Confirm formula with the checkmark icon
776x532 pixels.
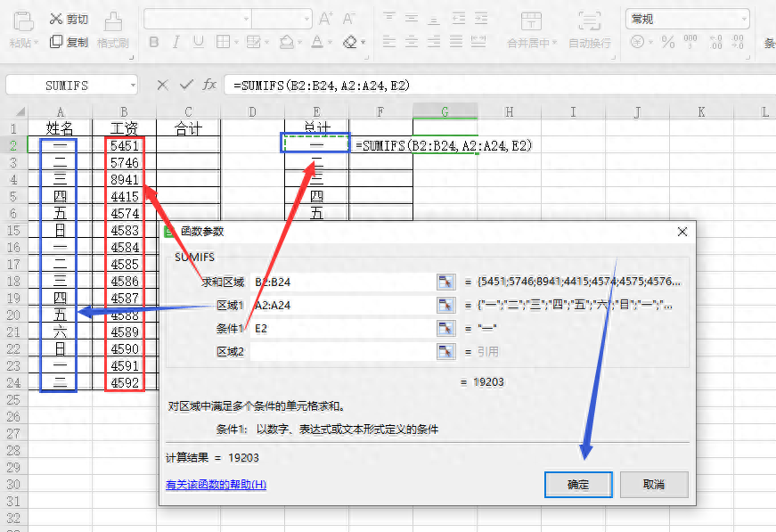tap(186, 86)
